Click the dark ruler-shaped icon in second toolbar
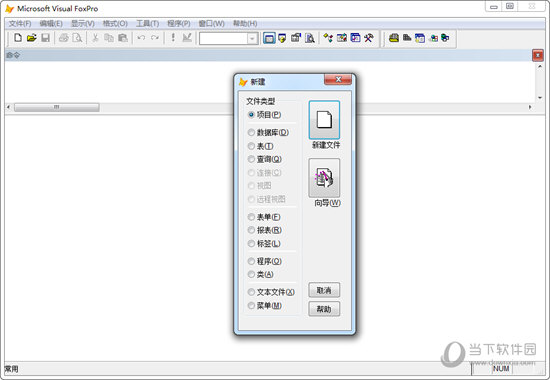550x380 pixels. [407, 38]
